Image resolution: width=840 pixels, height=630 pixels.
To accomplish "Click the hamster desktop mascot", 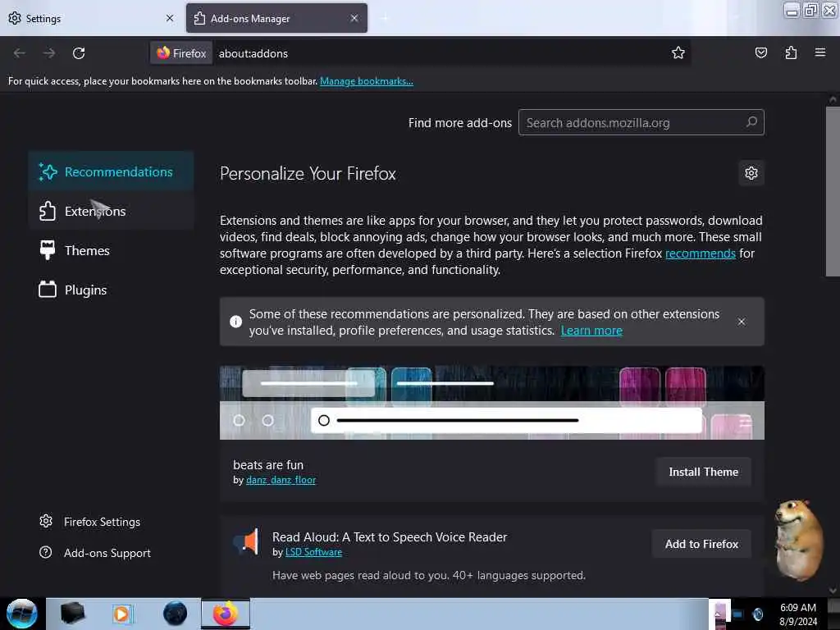I will click(799, 540).
